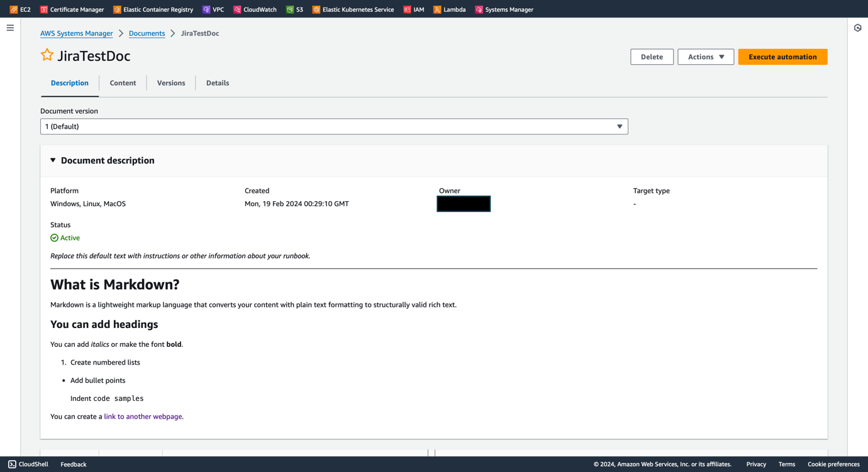This screenshot has height=472, width=868.
Task: Open the Actions dropdown menu
Action: (706, 57)
